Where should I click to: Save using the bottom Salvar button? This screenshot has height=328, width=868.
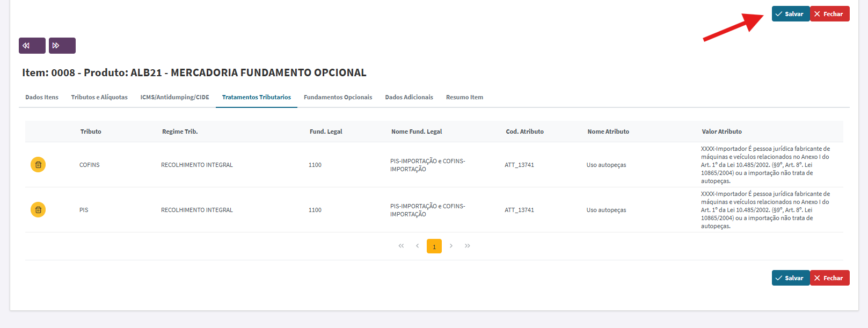(x=790, y=278)
